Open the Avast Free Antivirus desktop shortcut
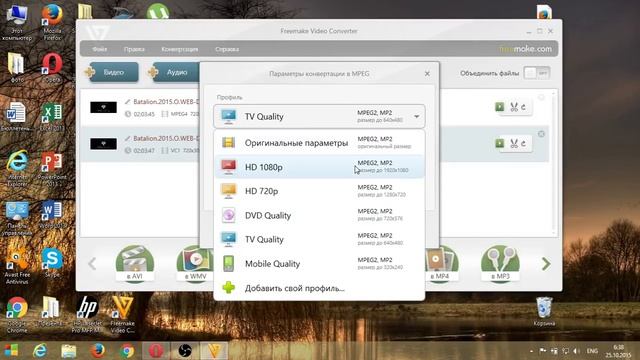Screen dimensions: 640x360 tap(17, 266)
